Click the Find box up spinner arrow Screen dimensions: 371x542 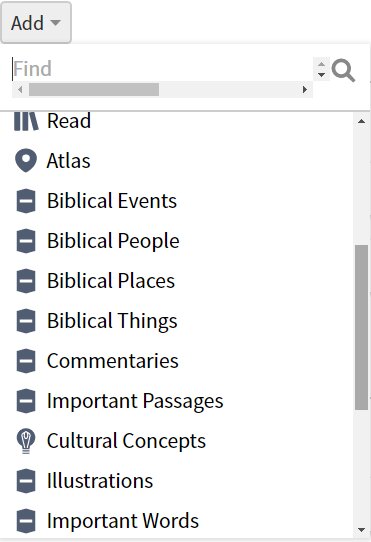pyautogui.click(x=322, y=64)
